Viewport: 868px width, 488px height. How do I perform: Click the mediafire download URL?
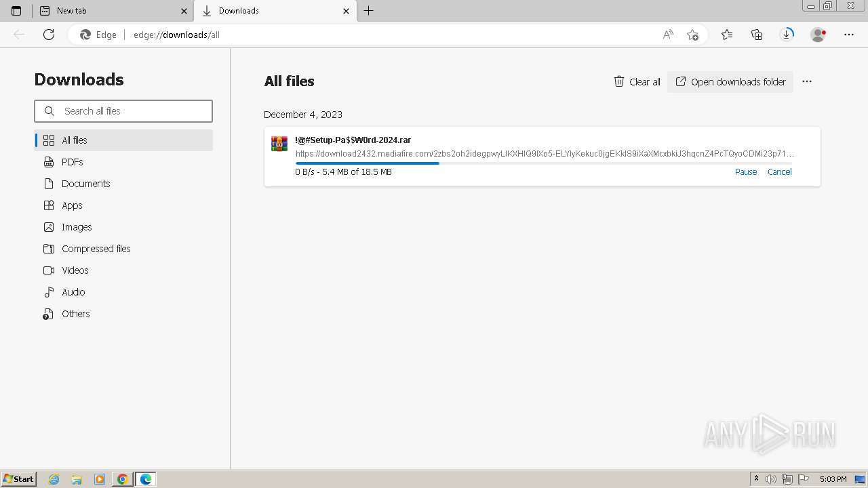545,154
